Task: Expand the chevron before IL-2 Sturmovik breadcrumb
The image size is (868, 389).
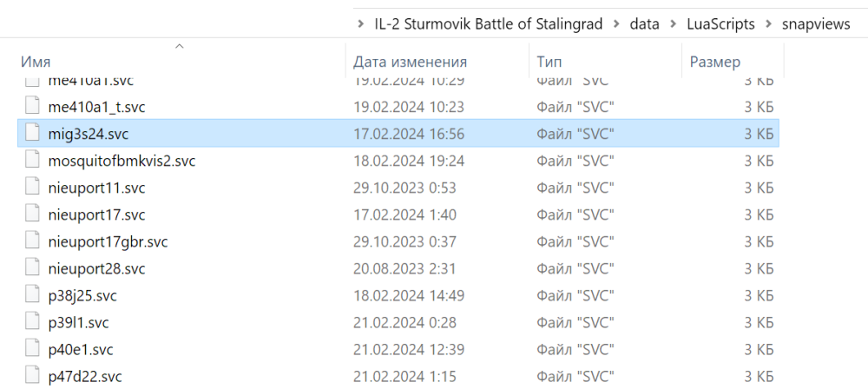Action: click(x=360, y=24)
